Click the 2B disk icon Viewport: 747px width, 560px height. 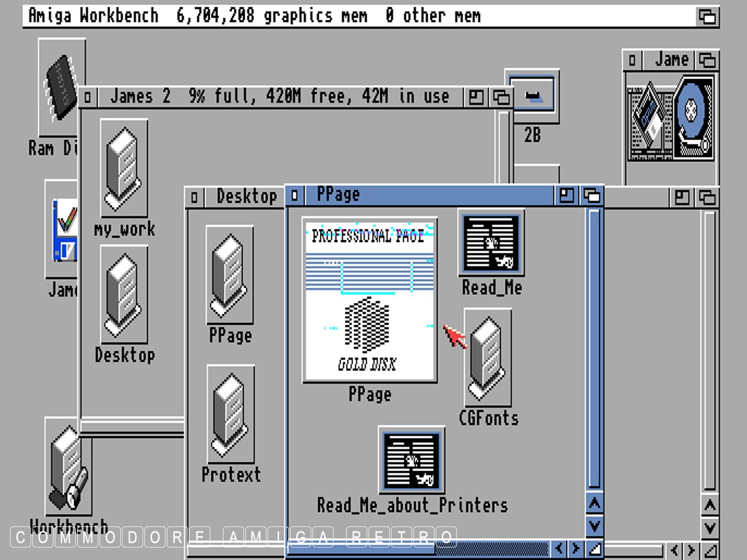(532, 95)
